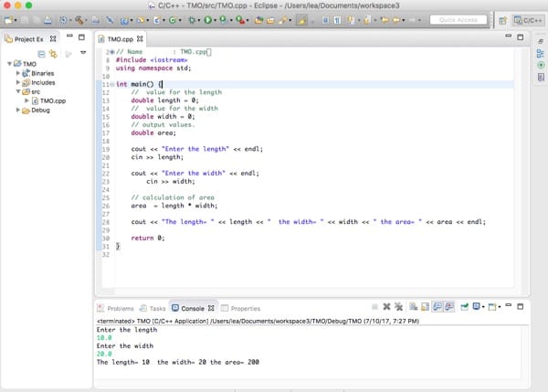Click Last Edit Location arrow icon
Image resolution: width=548 pixels, height=392 pixels.
(385, 20)
